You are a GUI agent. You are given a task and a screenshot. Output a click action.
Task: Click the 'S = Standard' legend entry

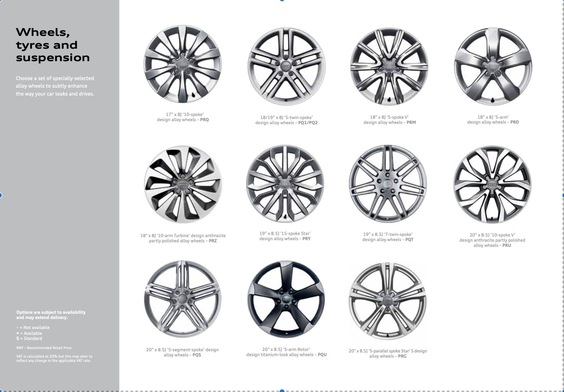point(29,338)
